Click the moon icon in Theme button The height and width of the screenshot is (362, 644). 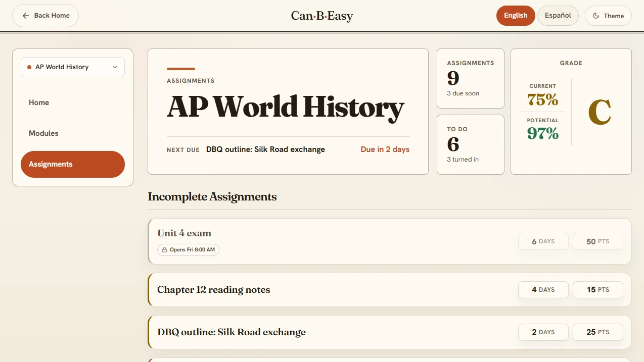595,16
